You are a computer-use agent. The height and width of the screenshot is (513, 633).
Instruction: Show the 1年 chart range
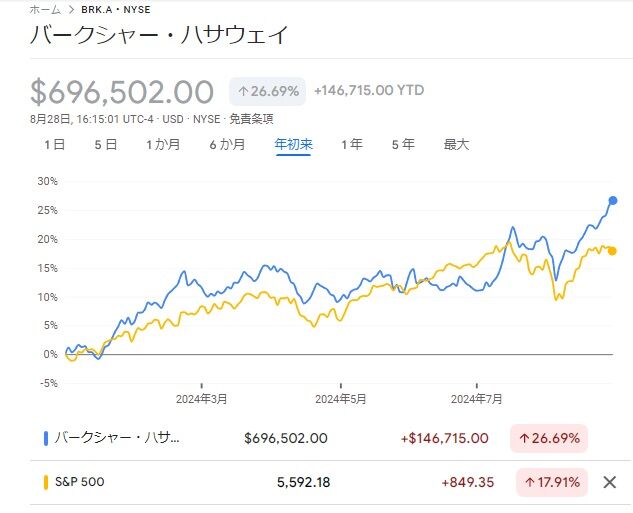352,144
